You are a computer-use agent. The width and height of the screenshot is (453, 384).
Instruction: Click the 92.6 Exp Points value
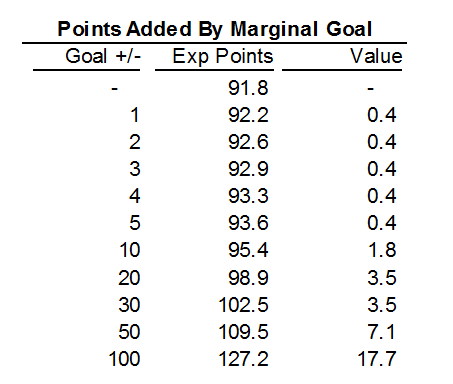point(248,142)
